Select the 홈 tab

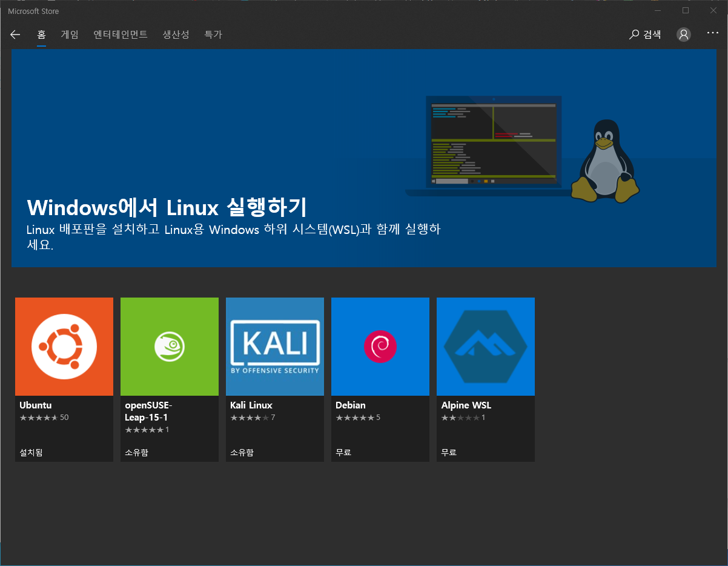click(42, 35)
